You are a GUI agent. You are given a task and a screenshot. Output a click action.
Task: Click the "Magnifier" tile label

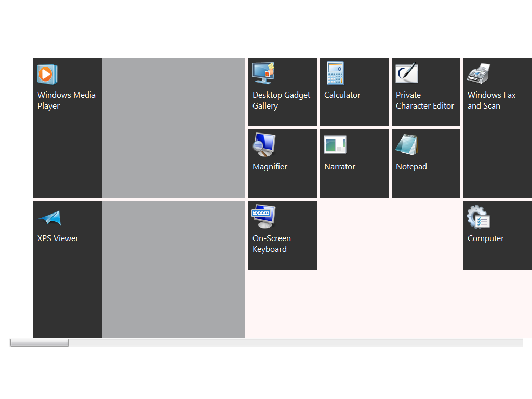270,167
